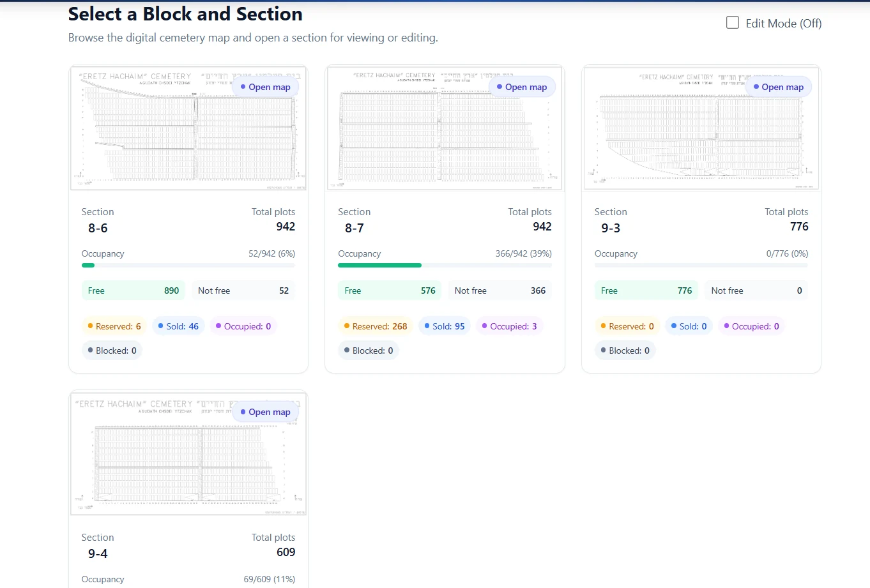Click the occupancy figure 69/609 (11%)
Image resolution: width=870 pixels, height=588 pixels.
(x=270, y=579)
